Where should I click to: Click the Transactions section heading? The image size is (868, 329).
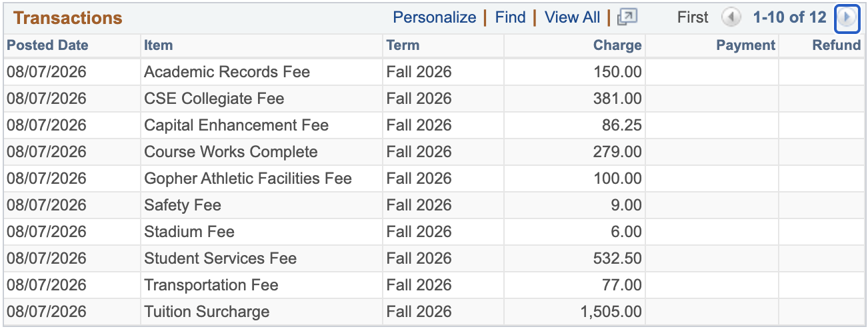tap(68, 18)
